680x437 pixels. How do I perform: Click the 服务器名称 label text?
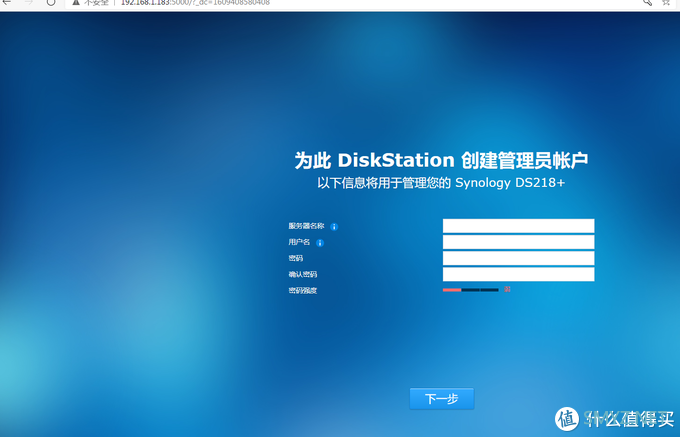[x=306, y=226]
